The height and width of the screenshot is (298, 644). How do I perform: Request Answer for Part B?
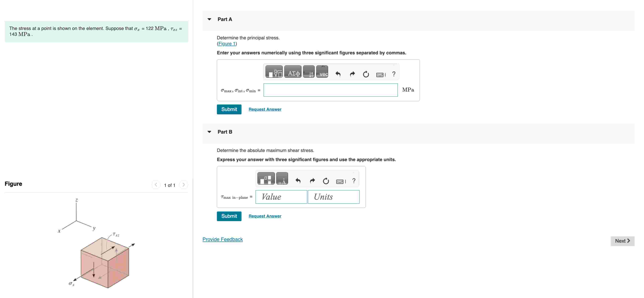coord(265,216)
